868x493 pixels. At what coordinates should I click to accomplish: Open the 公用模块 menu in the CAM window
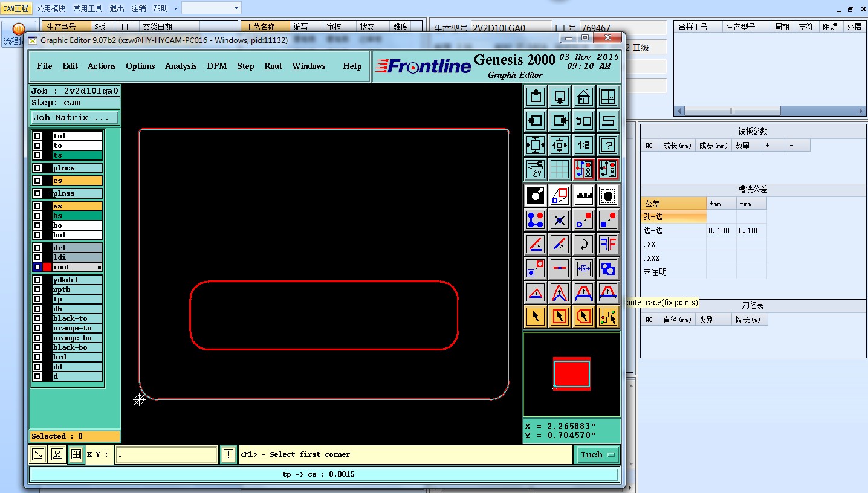51,8
